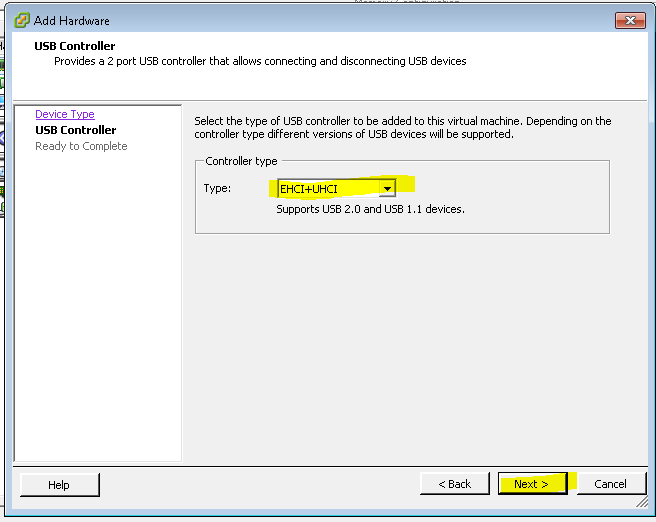Select USB Controller step in sidebar
The width and height of the screenshot is (656, 522).
[76, 130]
